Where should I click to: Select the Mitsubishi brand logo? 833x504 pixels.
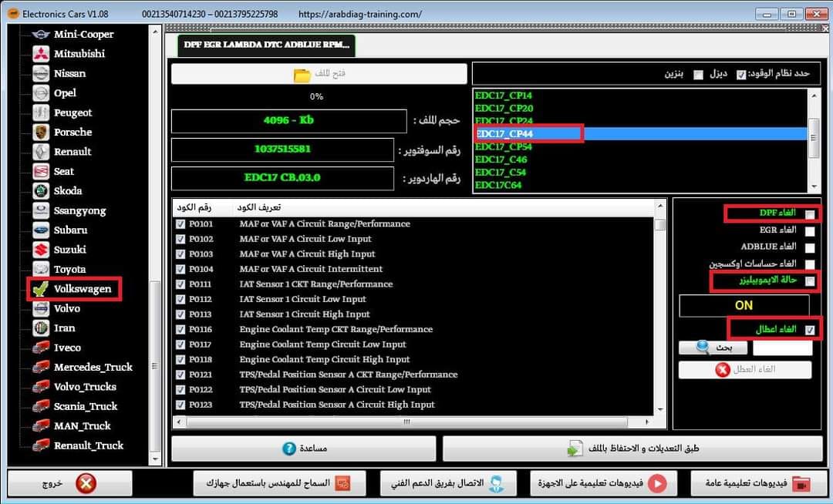41,54
